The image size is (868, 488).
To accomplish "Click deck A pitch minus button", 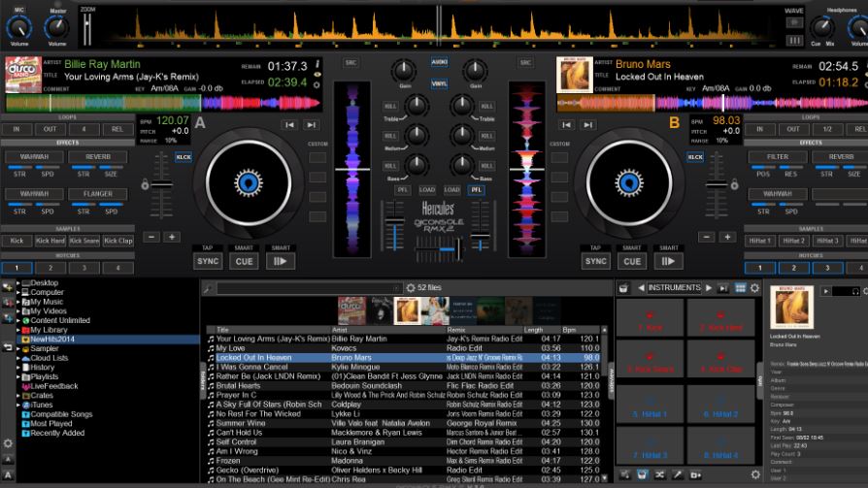I will click(151, 237).
